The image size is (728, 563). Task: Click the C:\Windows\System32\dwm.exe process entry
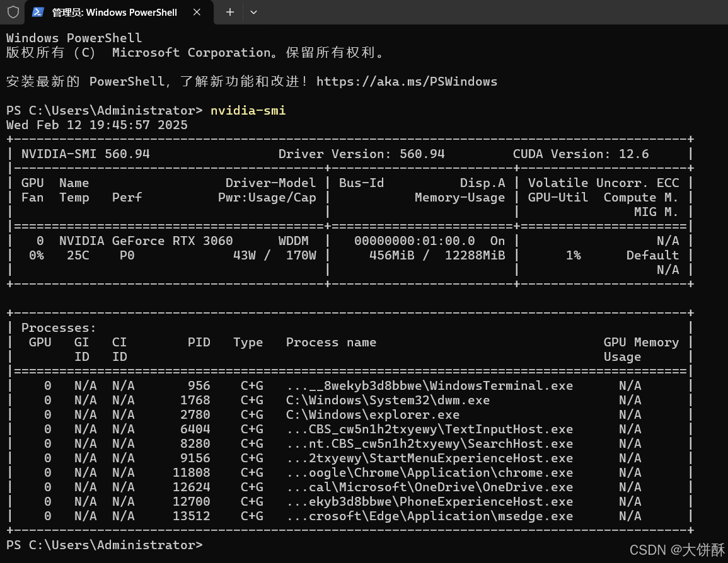tap(388, 401)
